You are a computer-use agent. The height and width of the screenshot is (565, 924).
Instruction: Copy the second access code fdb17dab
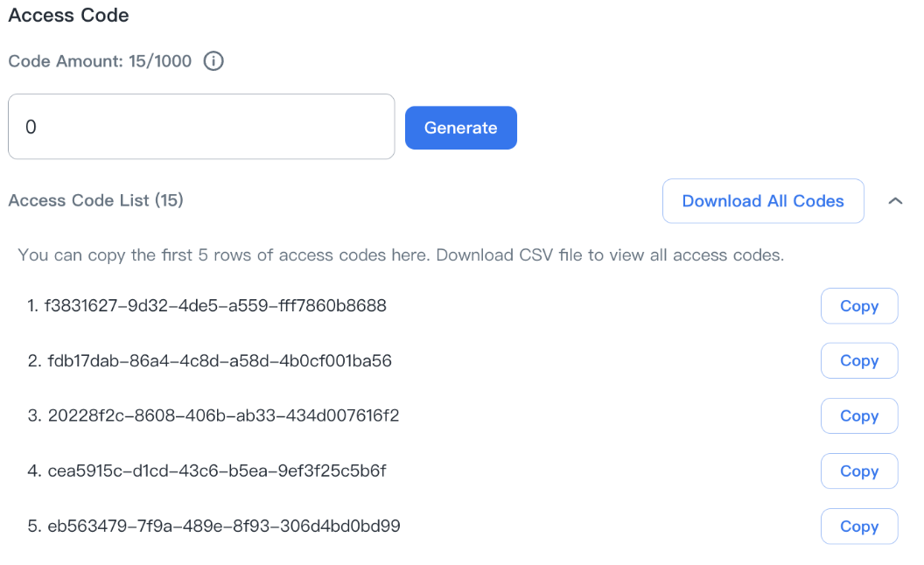tap(858, 360)
